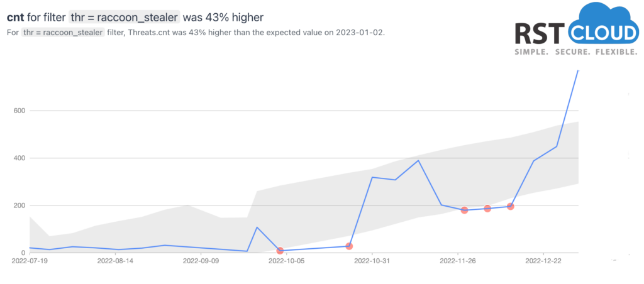Click the bold cnt metric in heading
644x284 pixels.
[x=16, y=18]
